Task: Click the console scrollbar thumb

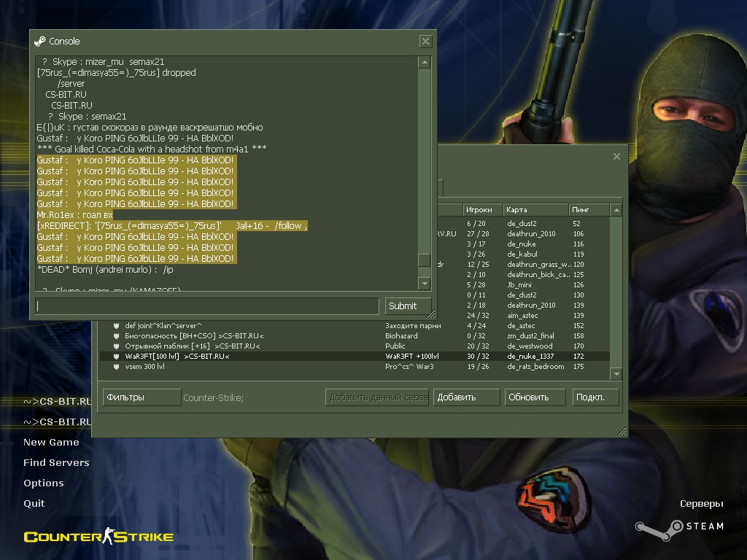Action: coord(424,260)
